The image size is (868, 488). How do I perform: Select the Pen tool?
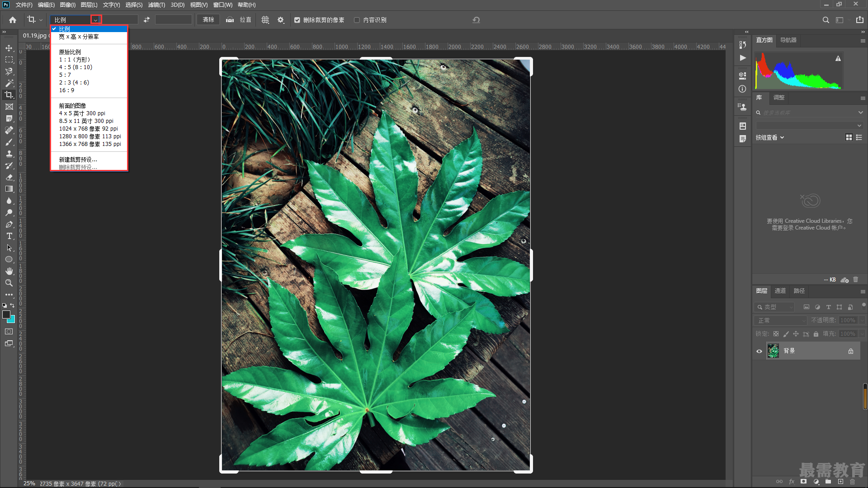click(x=9, y=224)
